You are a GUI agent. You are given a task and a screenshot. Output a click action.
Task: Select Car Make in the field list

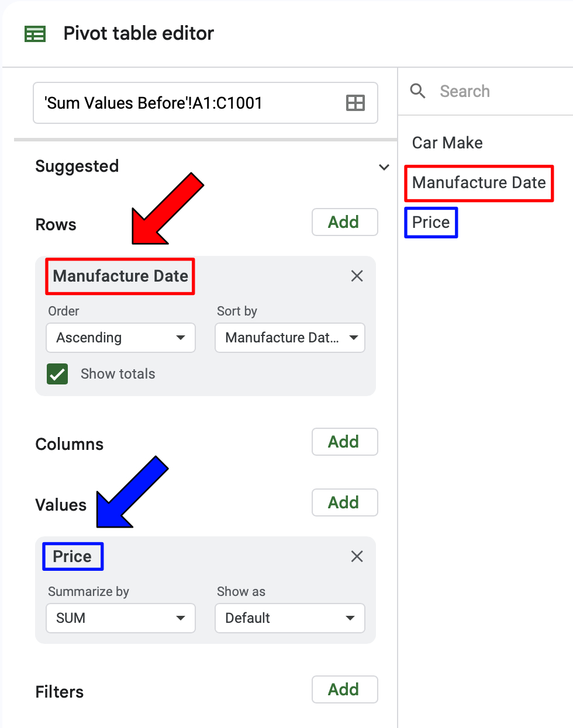click(x=447, y=143)
